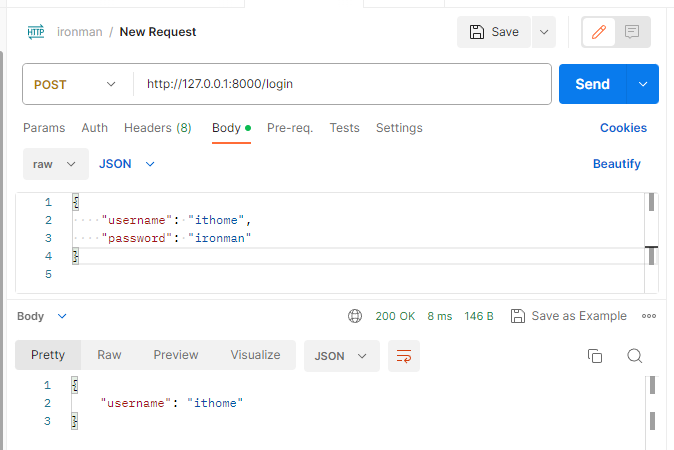Viewport: 674px width, 450px height.
Task: Switch to the Headers (8) tab
Action: point(157,128)
